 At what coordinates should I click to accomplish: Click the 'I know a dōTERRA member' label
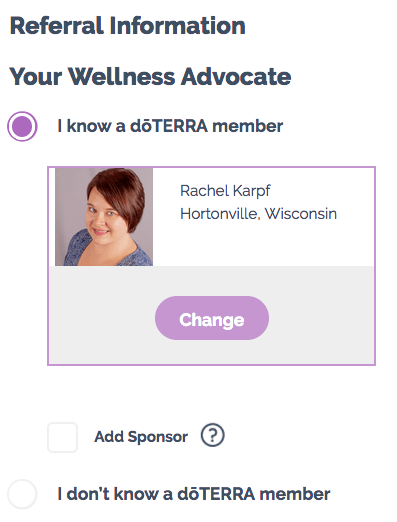point(170,126)
